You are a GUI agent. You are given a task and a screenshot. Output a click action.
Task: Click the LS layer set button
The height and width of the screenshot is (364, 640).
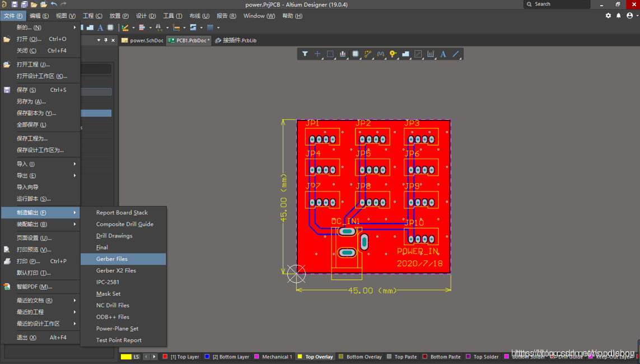coord(136,357)
